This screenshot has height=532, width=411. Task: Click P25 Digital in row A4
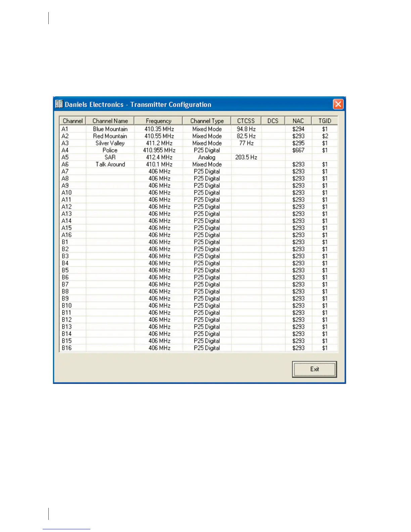pyautogui.click(x=207, y=150)
